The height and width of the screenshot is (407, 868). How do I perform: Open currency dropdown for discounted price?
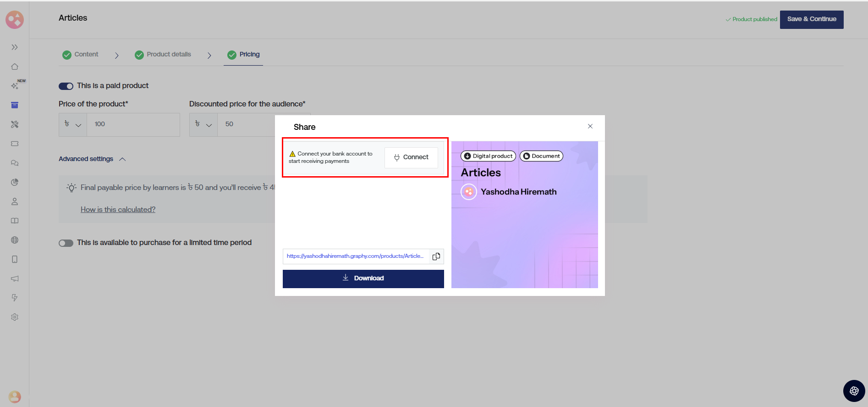click(x=203, y=125)
